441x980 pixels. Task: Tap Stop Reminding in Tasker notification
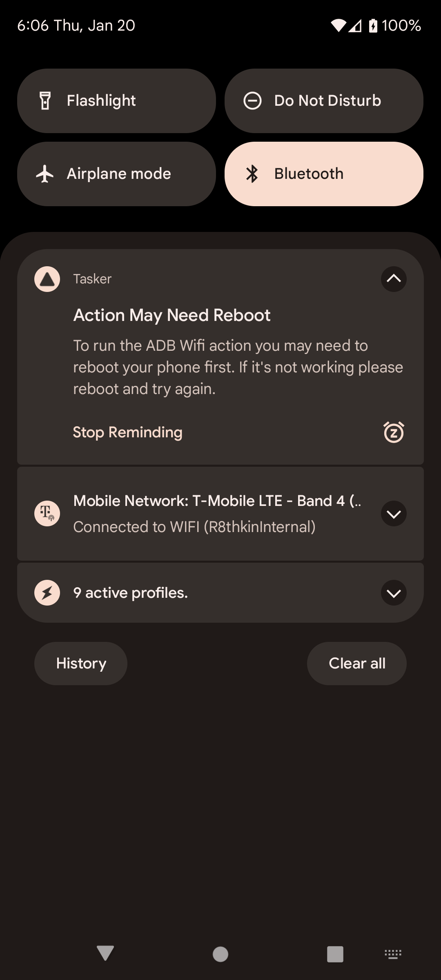point(127,432)
